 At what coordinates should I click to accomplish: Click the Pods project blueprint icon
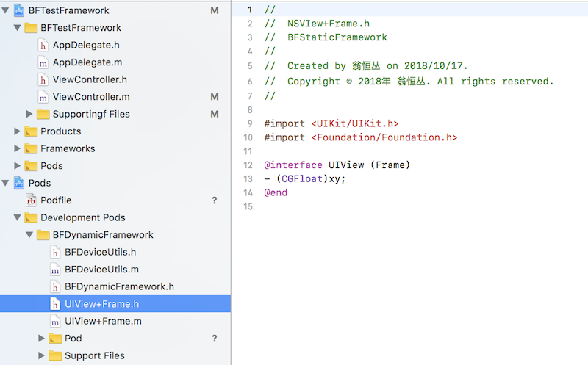[19, 183]
